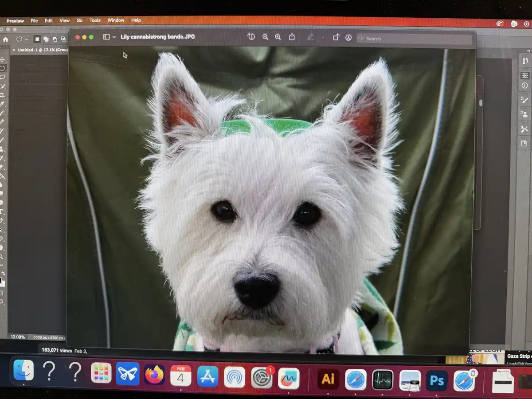Viewport: 532px width, 399px height.
Task: Zoom out using Preview's minus magnifier
Action: pos(265,37)
